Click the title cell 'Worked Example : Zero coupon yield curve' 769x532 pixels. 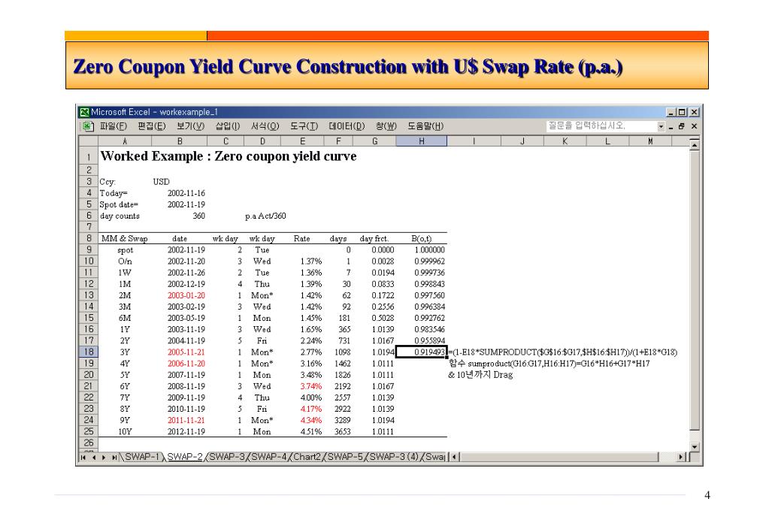[x=228, y=156]
